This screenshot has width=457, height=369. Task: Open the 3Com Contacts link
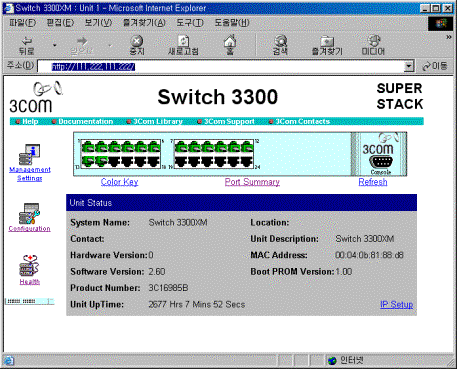coord(302,121)
